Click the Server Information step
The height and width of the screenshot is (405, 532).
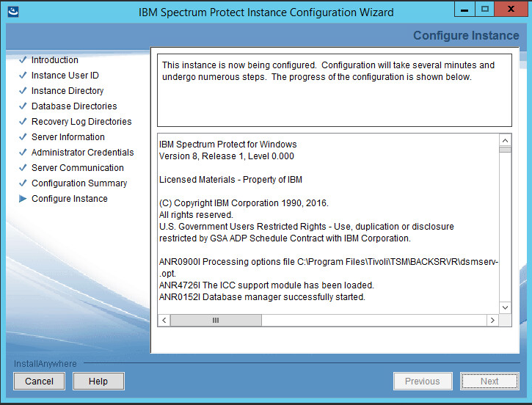point(68,137)
